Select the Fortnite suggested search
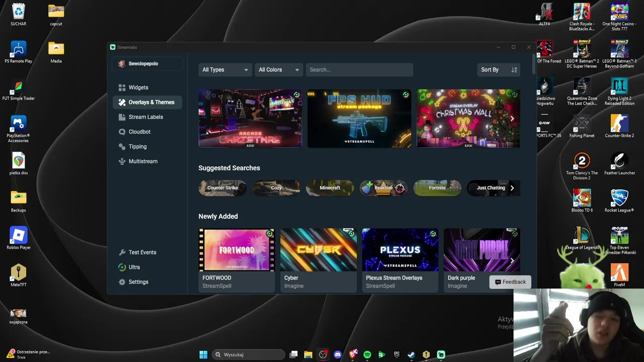The image size is (644, 362). pyautogui.click(x=437, y=188)
